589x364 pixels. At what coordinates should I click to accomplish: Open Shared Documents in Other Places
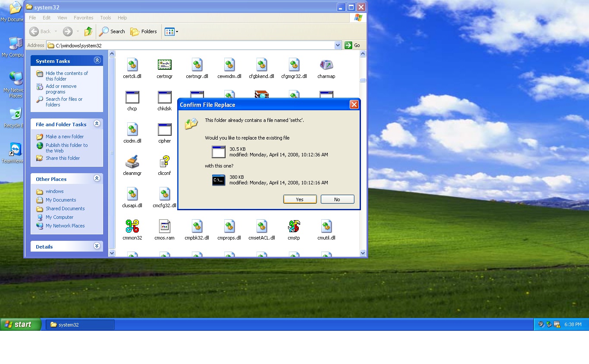[65, 208]
